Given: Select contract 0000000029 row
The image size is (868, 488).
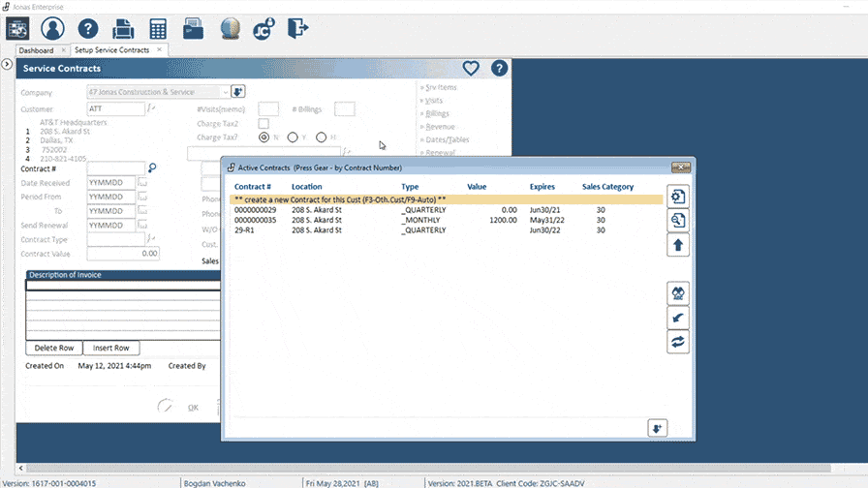Looking at the screenshot, I should click(x=447, y=210).
